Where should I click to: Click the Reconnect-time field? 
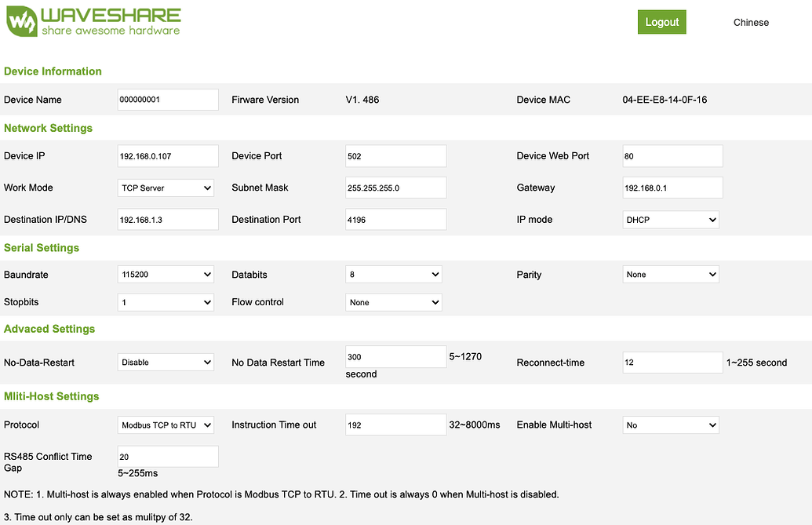[672, 362]
